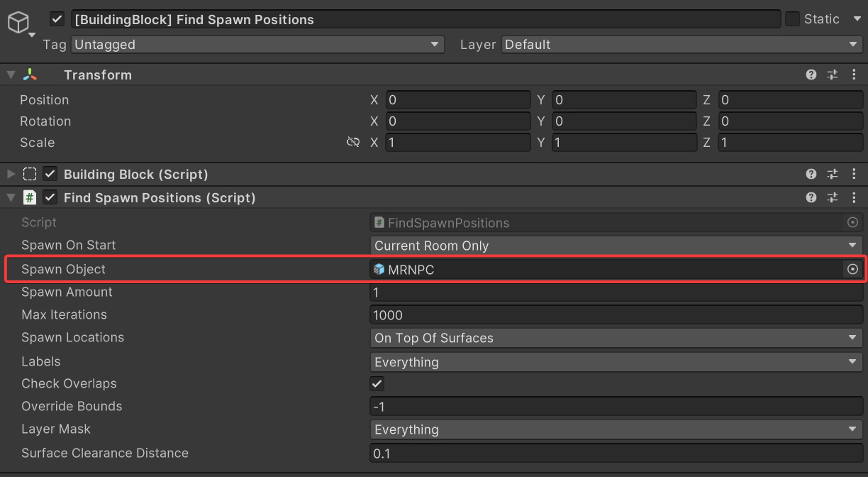Disable the Building Block script checkbox

click(x=50, y=174)
